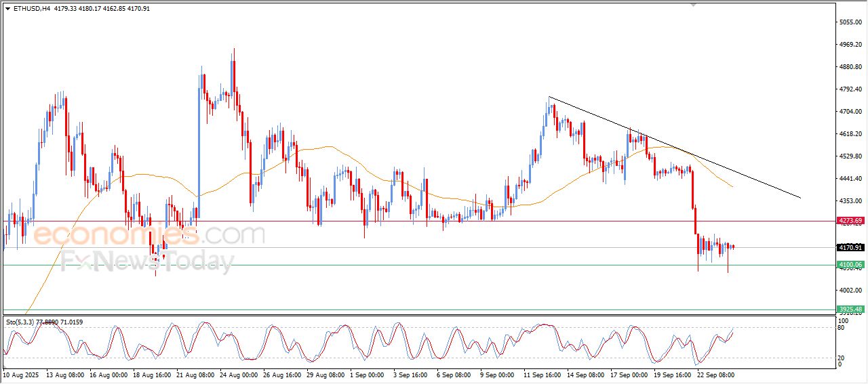The image size is (868, 384).
Task: Click the 10 Aug 2025 date label
Action: (21, 374)
